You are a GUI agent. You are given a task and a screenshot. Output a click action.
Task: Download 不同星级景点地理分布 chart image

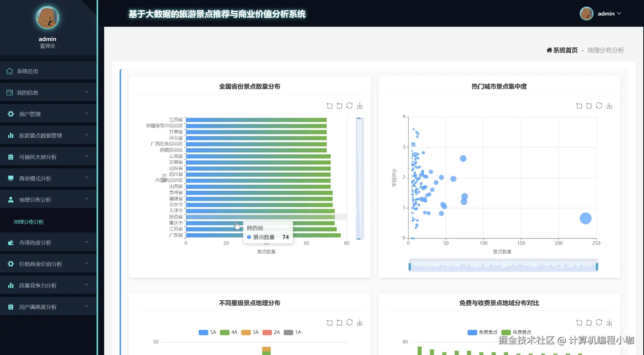pyautogui.click(x=360, y=322)
